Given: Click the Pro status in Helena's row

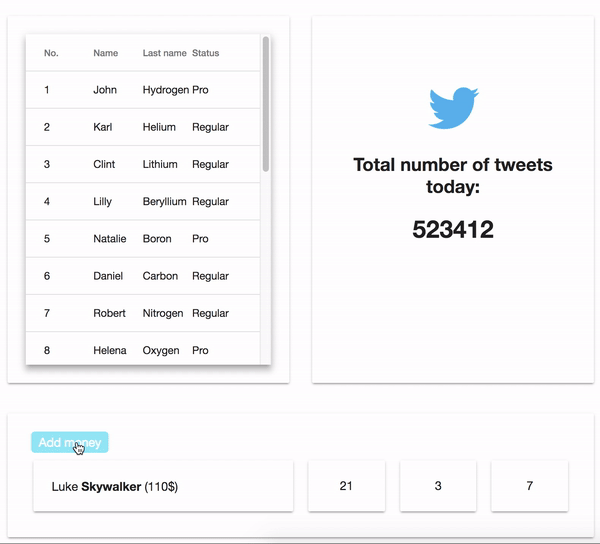Looking at the screenshot, I should [200, 350].
